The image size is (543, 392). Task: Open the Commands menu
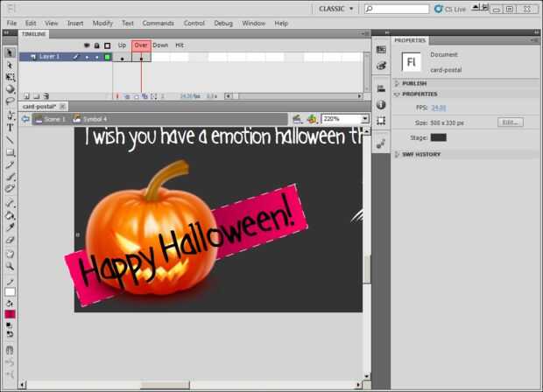pos(158,23)
